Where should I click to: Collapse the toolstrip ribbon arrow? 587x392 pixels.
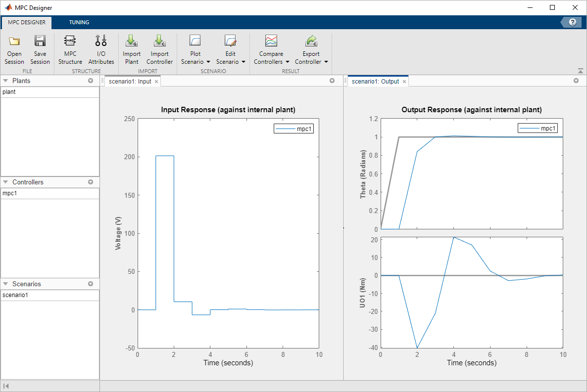coord(580,71)
